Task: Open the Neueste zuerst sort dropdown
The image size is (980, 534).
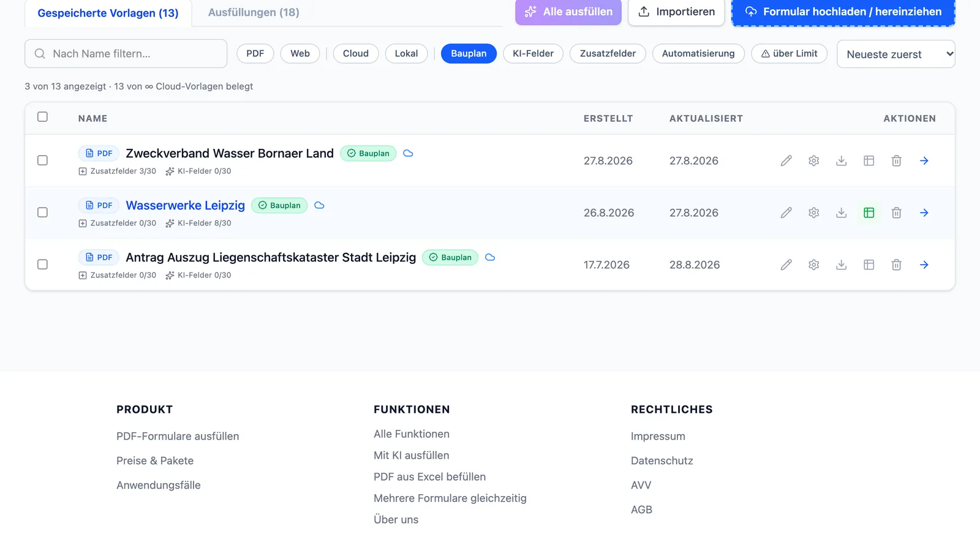Action: (x=895, y=54)
